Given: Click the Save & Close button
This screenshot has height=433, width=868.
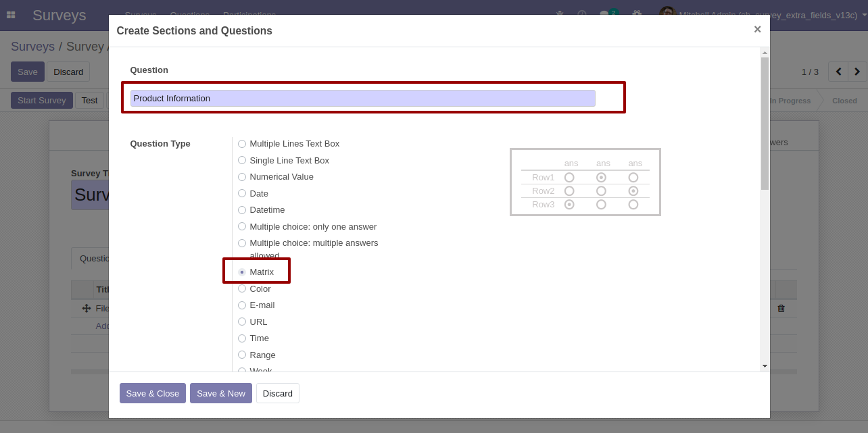Looking at the screenshot, I should (x=152, y=393).
